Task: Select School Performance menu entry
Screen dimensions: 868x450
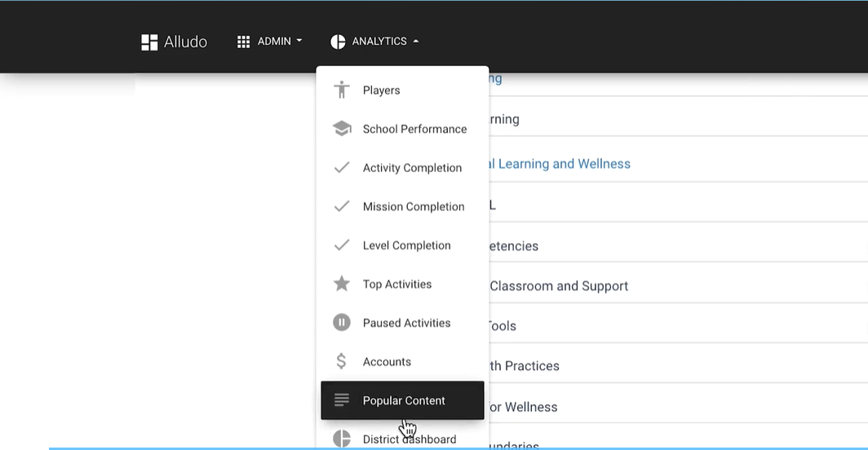Action: (402, 129)
